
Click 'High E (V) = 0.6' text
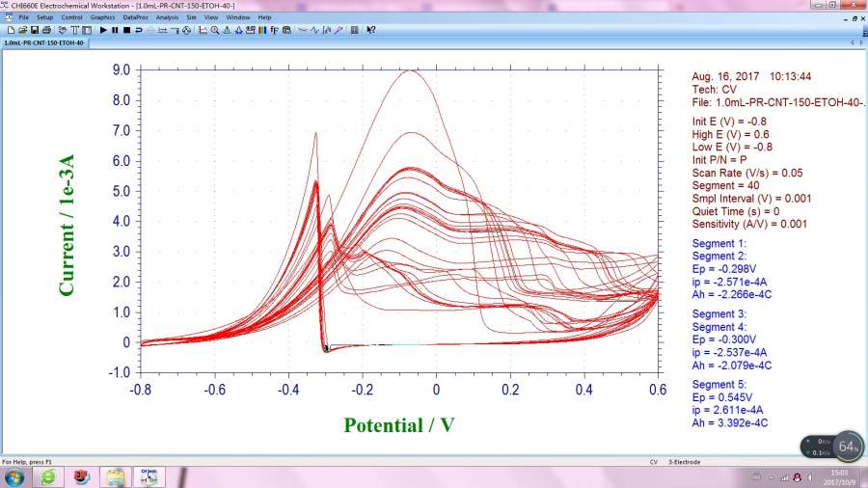pos(730,134)
